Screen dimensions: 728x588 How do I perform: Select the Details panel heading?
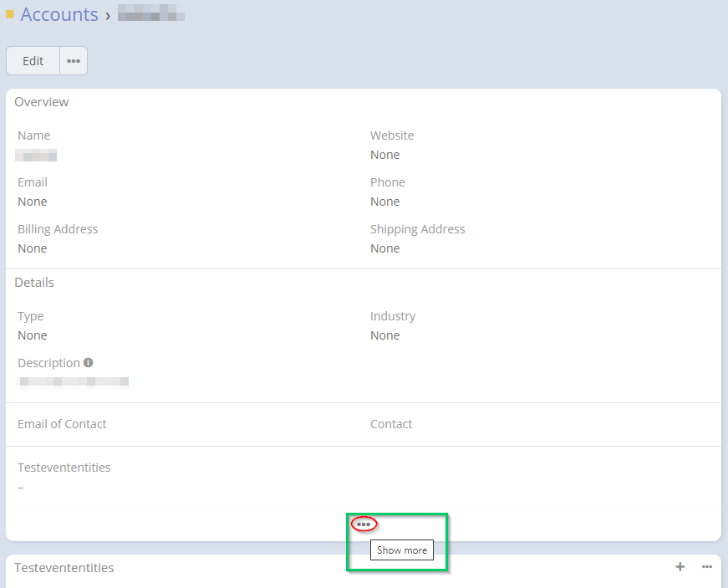tap(34, 283)
